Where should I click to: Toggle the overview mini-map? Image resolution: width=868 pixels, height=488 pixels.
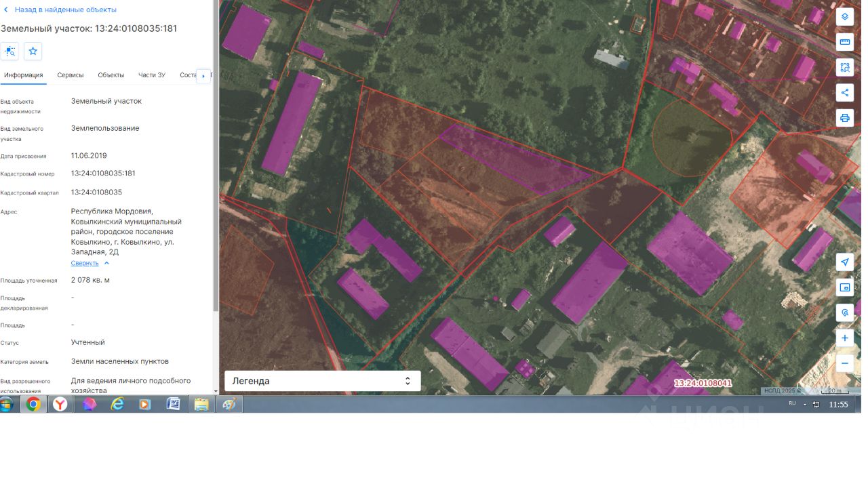845,287
